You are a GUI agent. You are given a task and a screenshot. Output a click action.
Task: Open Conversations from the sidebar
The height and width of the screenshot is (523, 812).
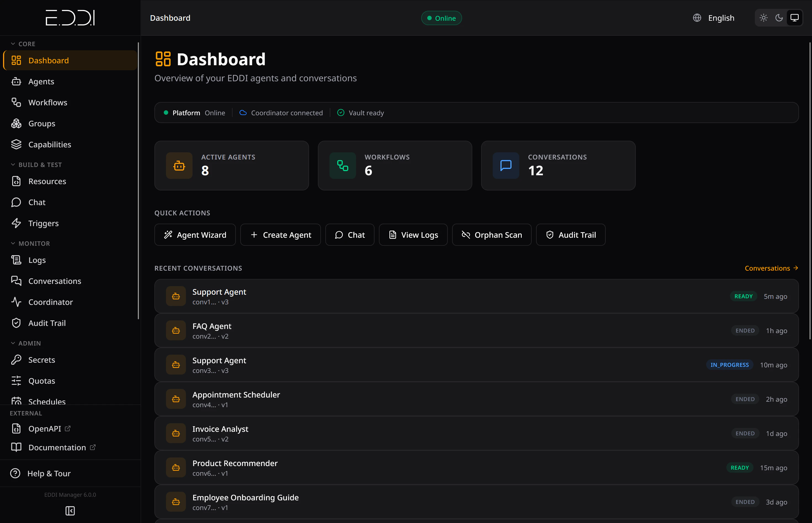(x=55, y=281)
